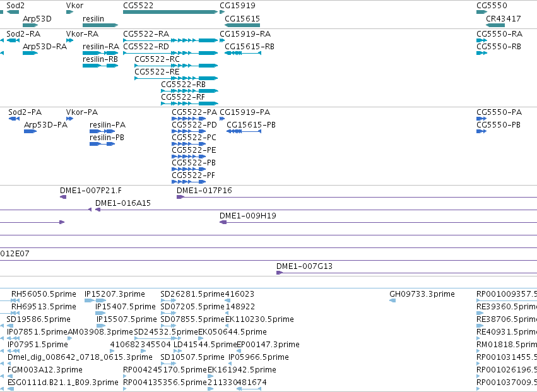Select transcript resilin-RB

click(100, 66)
